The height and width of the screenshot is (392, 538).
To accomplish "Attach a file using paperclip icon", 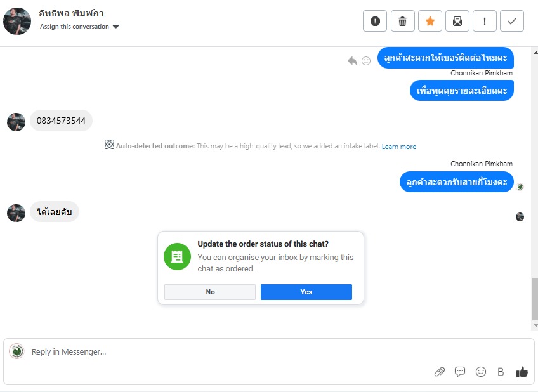I will coord(439,372).
